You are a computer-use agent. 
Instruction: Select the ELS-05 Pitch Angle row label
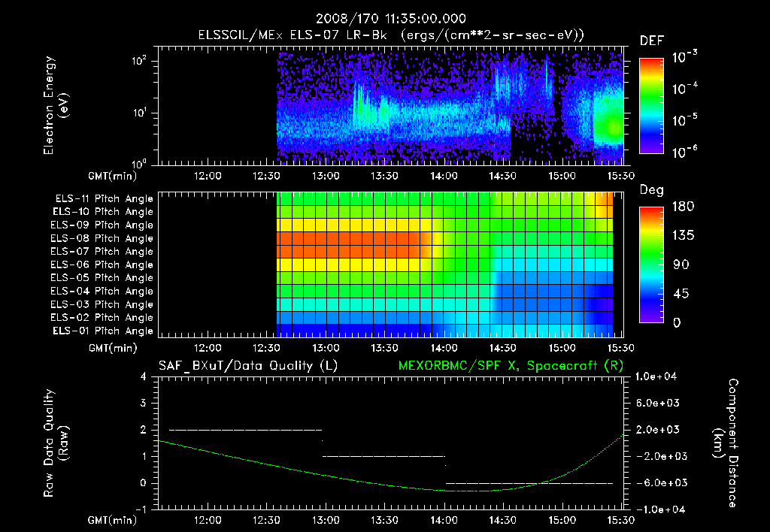coord(102,278)
